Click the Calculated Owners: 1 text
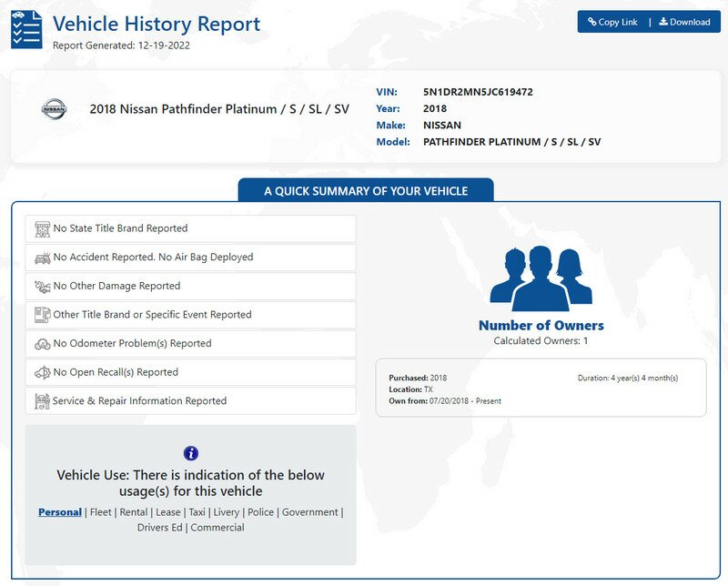Viewport: 728px width, 586px height. click(x=541, y=341)
